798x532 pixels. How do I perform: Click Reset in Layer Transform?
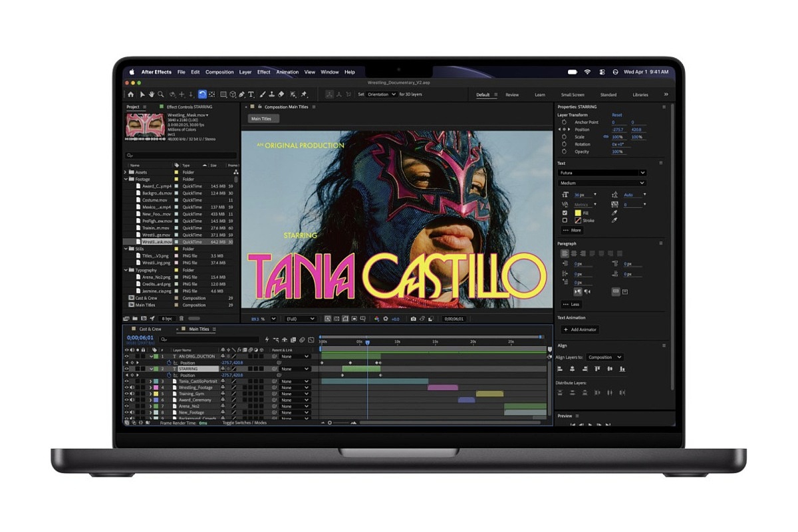click(x=617, y=115)
